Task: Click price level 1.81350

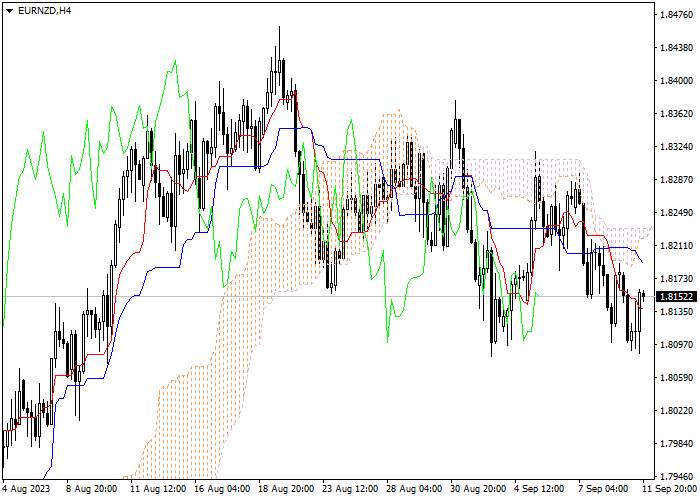Action: tap(676, 312)
